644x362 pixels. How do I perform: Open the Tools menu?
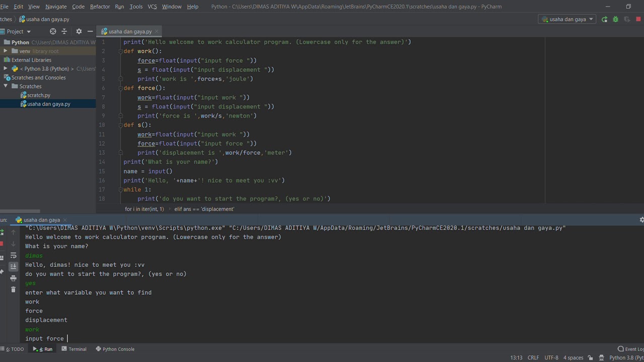coord(136,7)
